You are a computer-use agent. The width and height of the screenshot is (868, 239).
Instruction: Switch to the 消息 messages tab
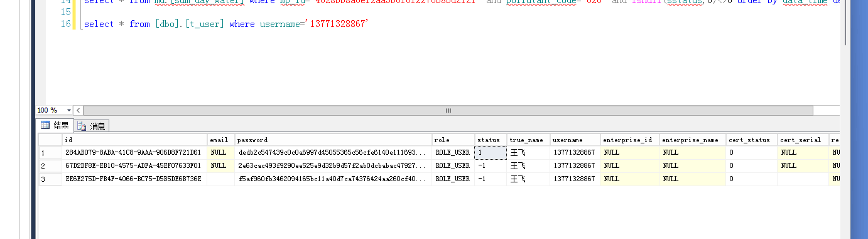[92, 126]
